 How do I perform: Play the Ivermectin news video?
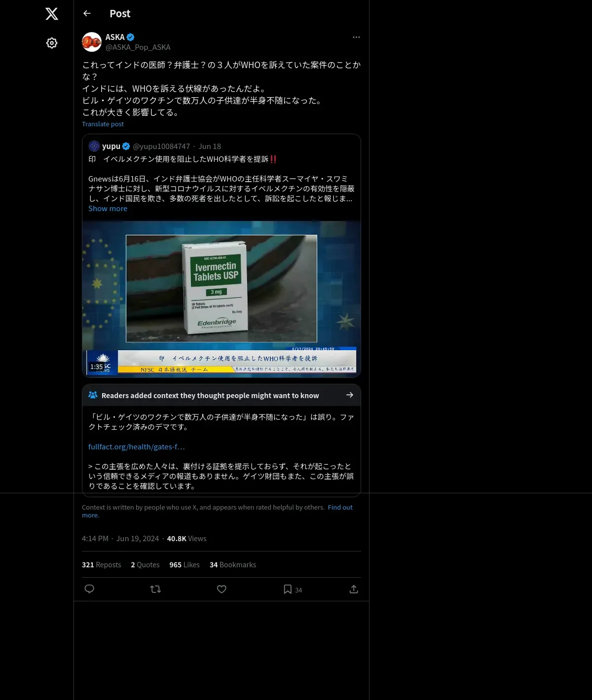[222, 299]
